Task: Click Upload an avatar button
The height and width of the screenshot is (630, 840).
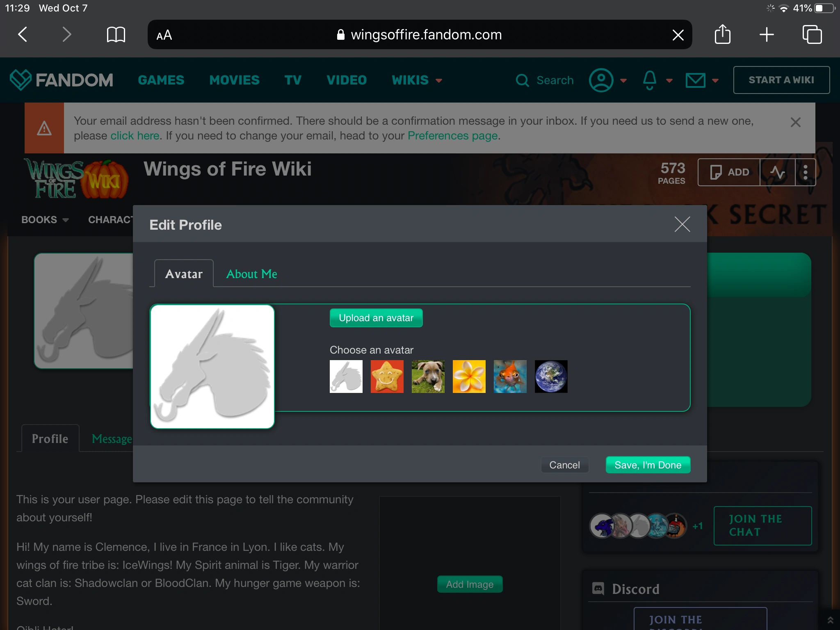Action: [376, 318]
